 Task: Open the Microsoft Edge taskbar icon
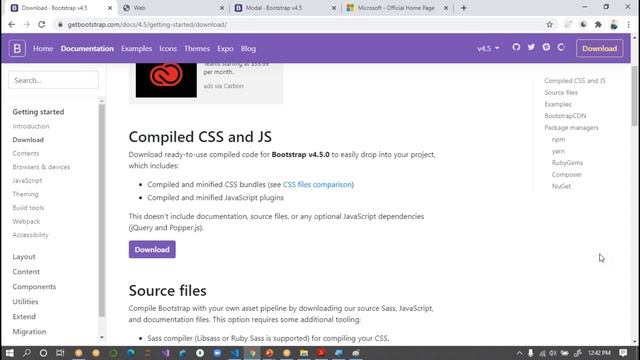pos(131,353)
